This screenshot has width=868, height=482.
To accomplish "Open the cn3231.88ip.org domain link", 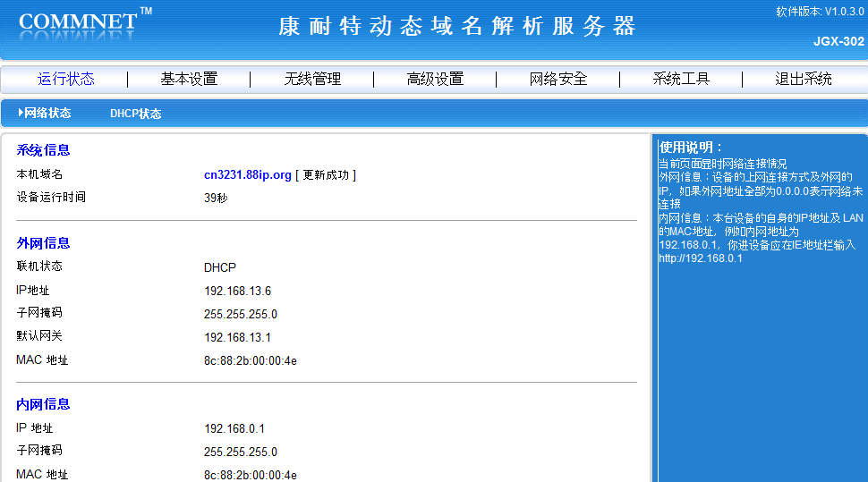I will (248, 175).
